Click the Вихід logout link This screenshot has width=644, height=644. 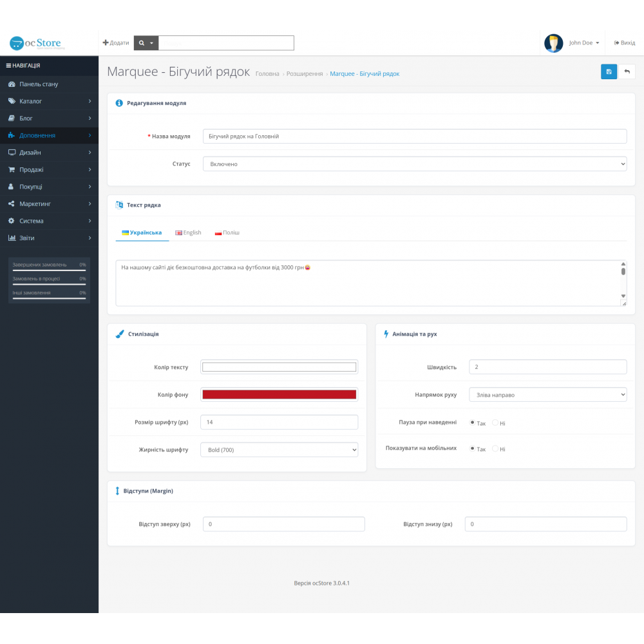click(625, 43)
